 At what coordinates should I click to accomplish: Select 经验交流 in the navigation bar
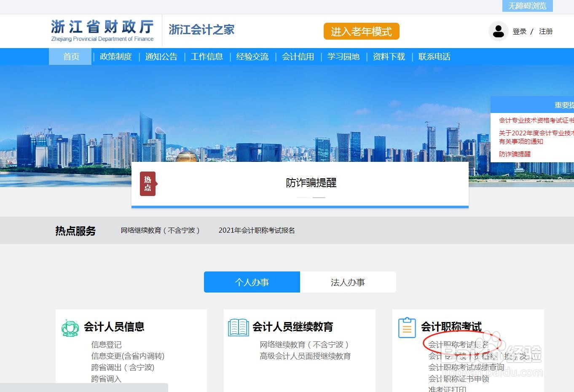[x=252, y=56]
